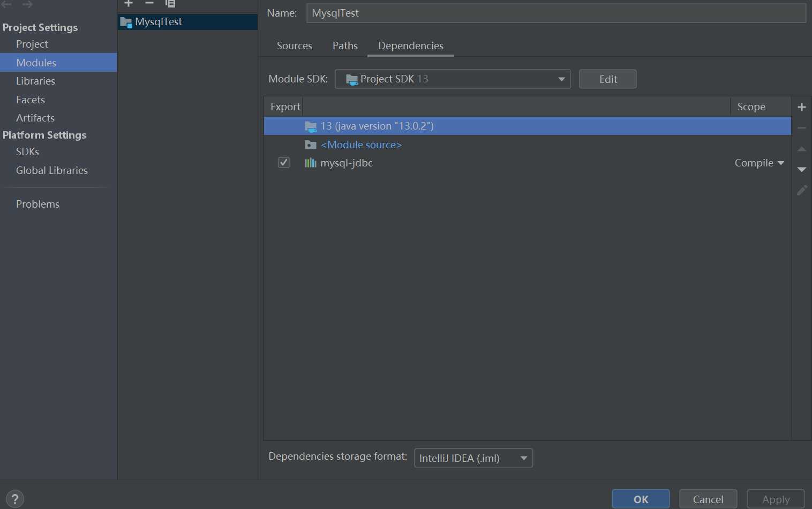Open the dependencies storage format dropdown
The image size is (812, 509).
pyautogui.click(x=473, y=458)
